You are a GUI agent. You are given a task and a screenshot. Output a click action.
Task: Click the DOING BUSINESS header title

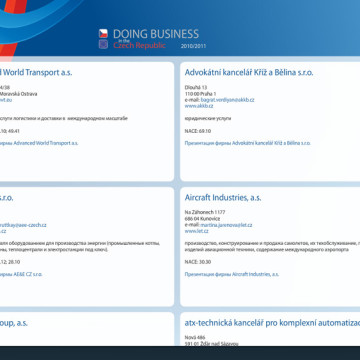pos(156,34)
